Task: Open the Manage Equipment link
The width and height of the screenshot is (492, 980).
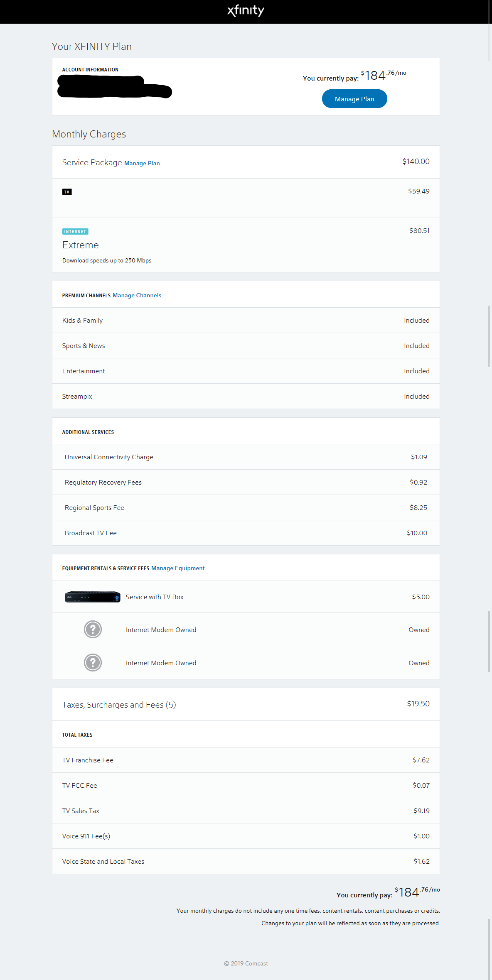Action: [178, 568]
